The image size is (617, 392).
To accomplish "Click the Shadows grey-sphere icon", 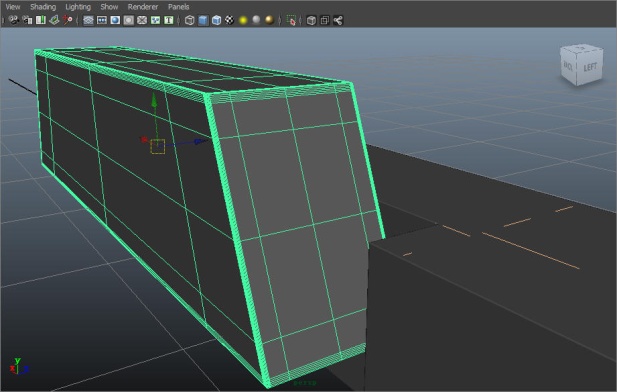I will pos(256,20).
